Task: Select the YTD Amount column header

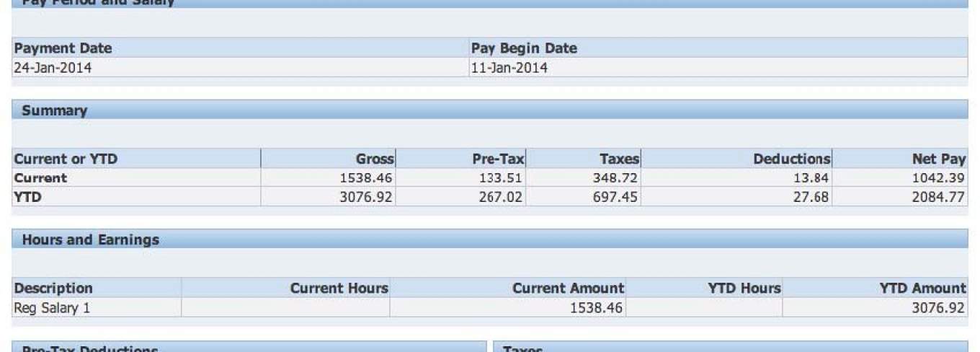Action: [x=922, y=289]
